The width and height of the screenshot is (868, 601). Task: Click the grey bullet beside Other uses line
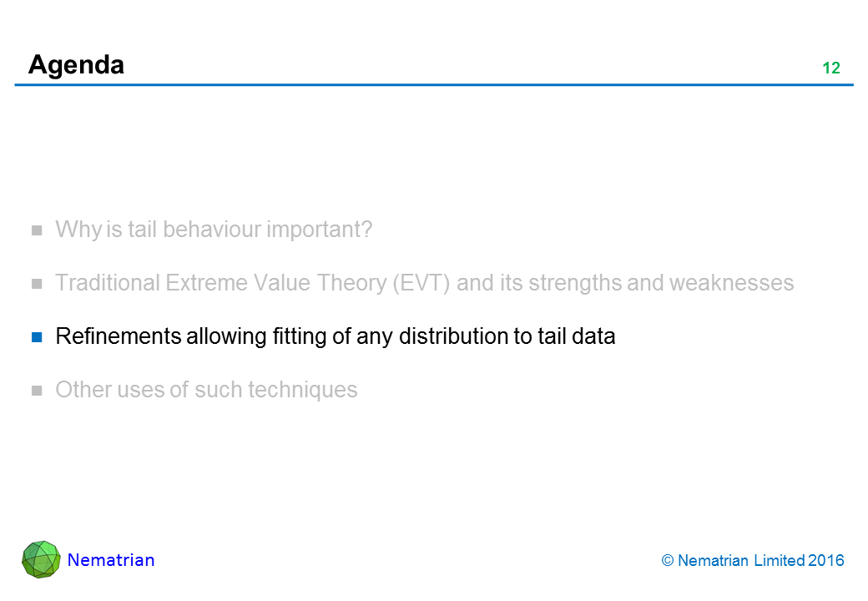[x=37, y=391]
